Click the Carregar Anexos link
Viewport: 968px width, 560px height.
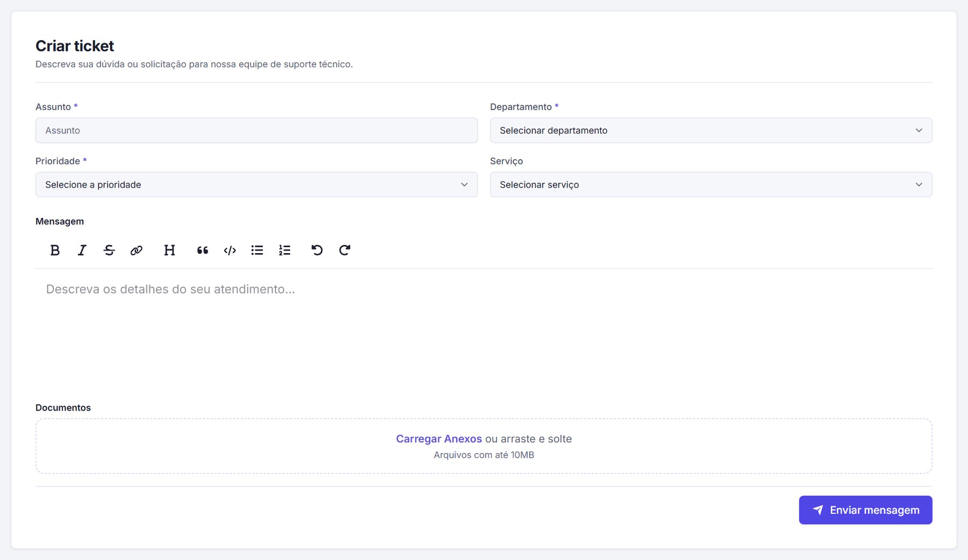click(439, 439)
